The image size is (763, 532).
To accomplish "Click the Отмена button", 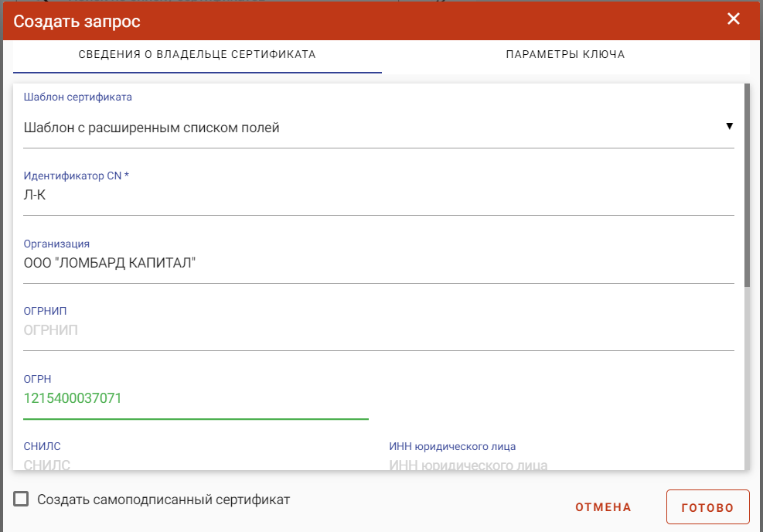I will 603,507.
